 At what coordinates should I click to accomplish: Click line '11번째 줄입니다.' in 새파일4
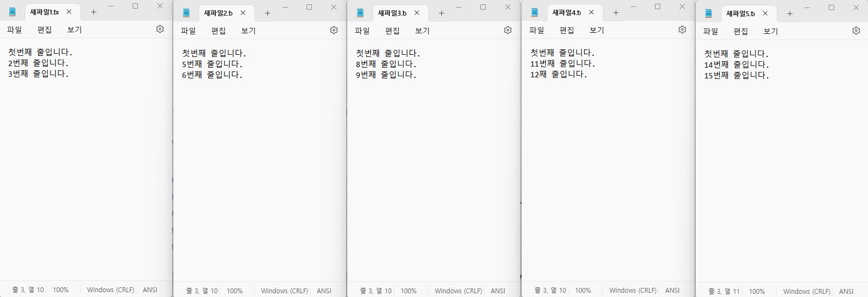(563, 63)
